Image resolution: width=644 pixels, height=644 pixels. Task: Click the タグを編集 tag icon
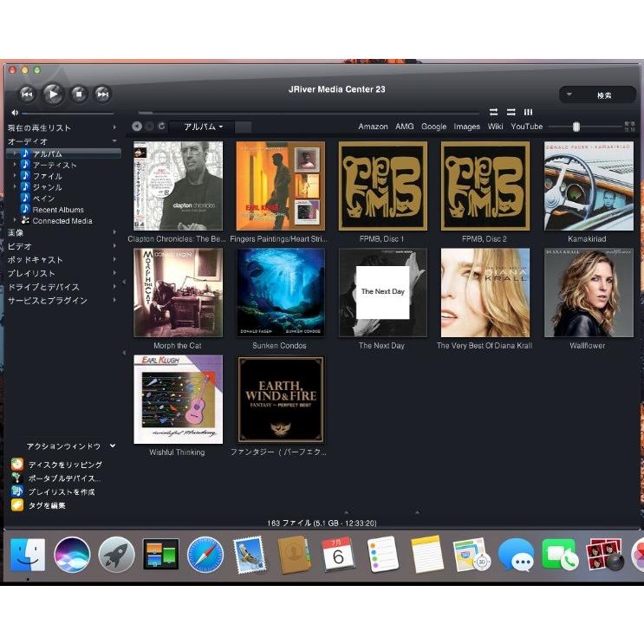[17, 505]
